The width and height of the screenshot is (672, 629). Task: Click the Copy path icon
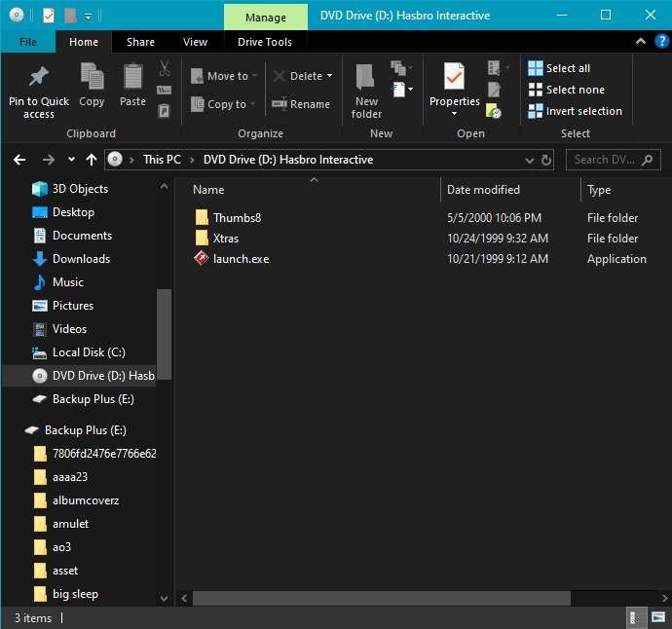pos(165,90)
